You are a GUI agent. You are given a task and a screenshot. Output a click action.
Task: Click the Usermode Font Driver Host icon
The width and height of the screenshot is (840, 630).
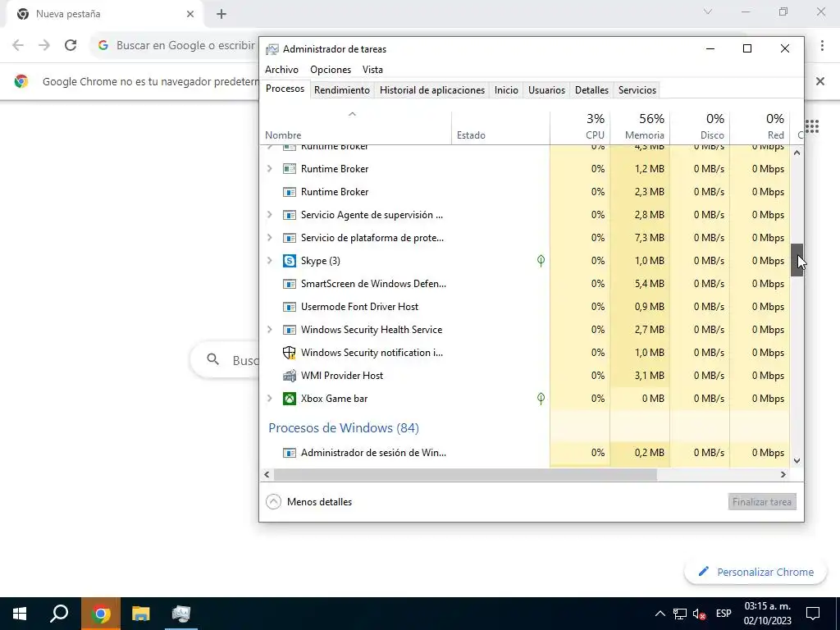pos(290,307)
